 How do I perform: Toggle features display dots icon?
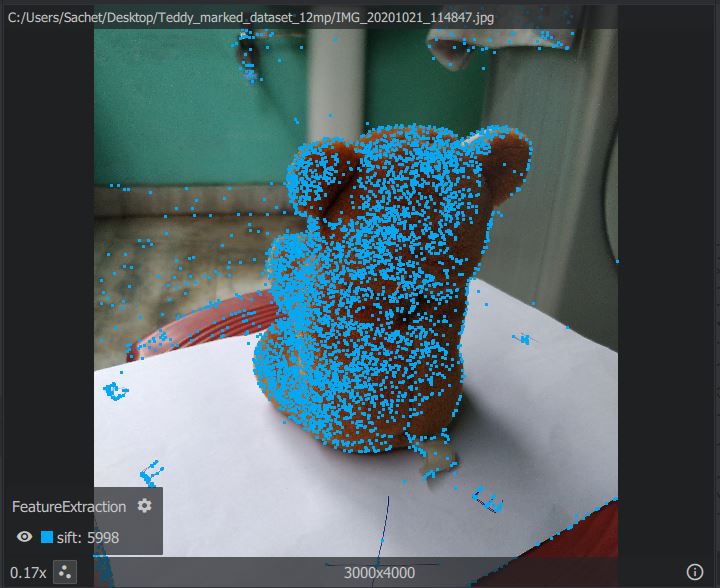pos(65,572)
